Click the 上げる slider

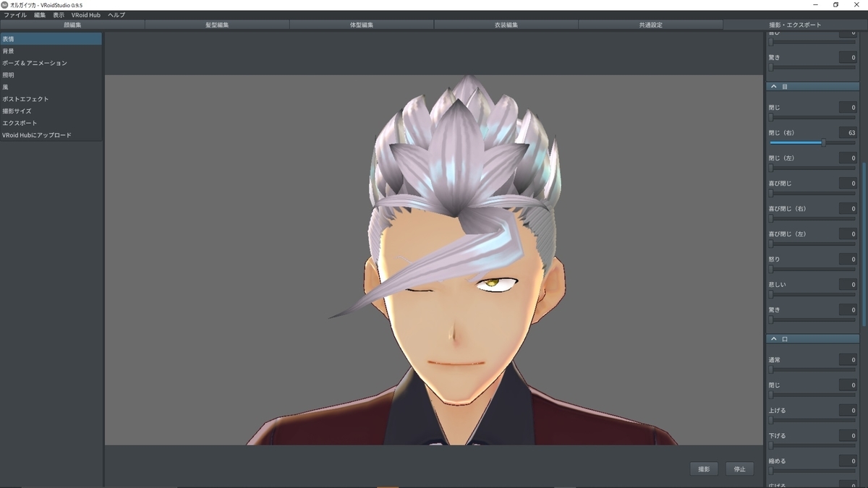[x=812, y=420]
